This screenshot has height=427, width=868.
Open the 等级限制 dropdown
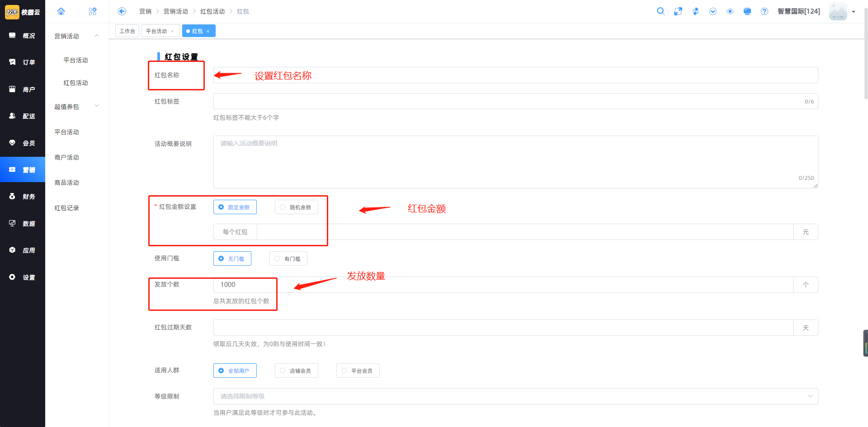515,396
